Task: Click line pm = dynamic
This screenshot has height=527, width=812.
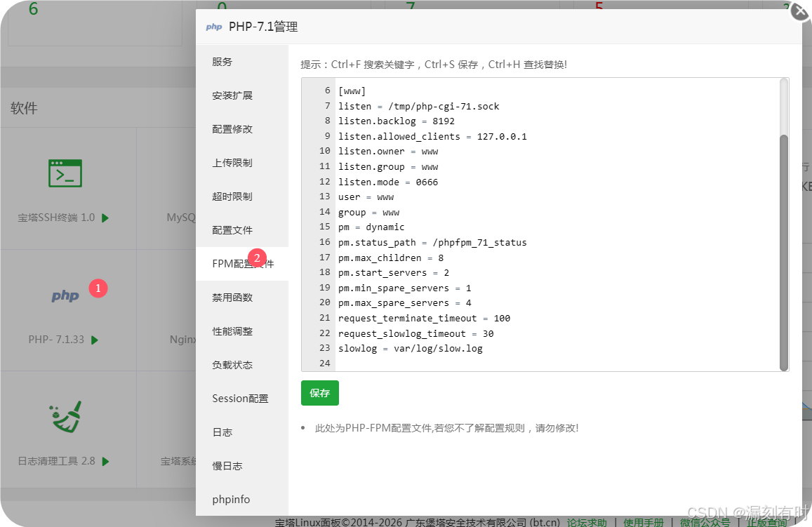Action: point(371,227)
